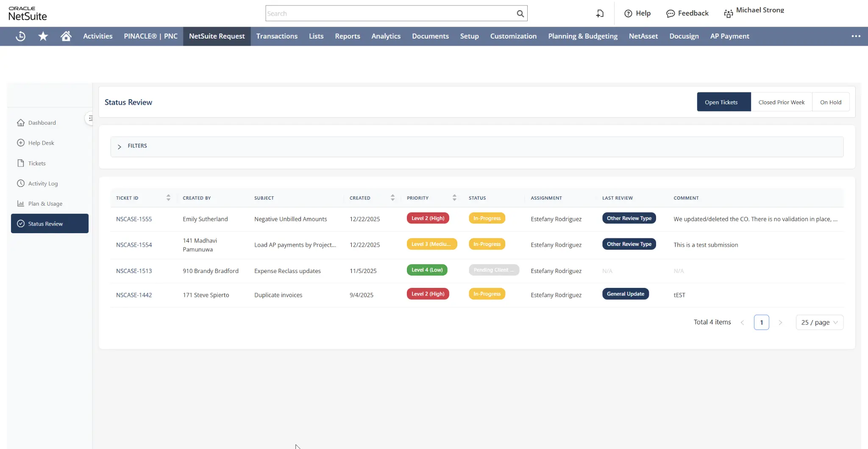The height and width of the screenshot is (449, 868).
Task: Click the shortcuts star icon
Action: [x=43, y=36]
